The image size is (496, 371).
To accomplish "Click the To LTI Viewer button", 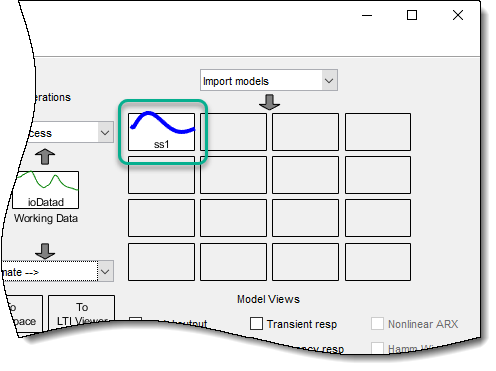I will point(82,312).
